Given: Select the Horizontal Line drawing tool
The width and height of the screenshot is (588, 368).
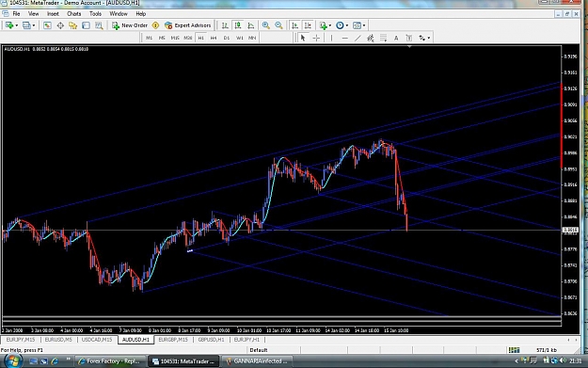Looking at the screenshot, I should 344,38.
